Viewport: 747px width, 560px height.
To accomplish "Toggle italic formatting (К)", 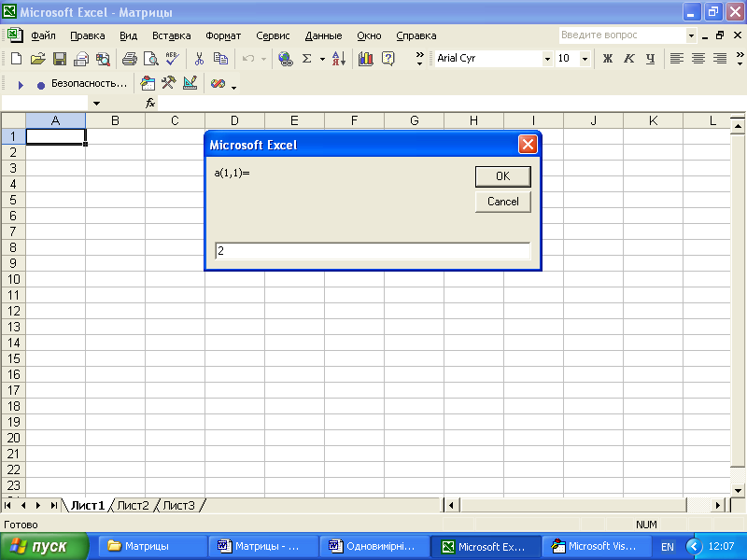I will point(628,59).
